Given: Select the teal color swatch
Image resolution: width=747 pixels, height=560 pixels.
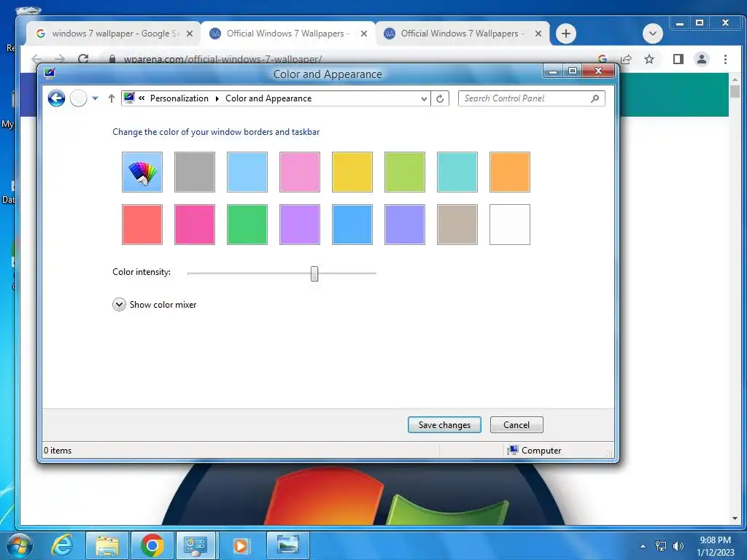Looking at the screenshot, I should click(x=457, y=172).
